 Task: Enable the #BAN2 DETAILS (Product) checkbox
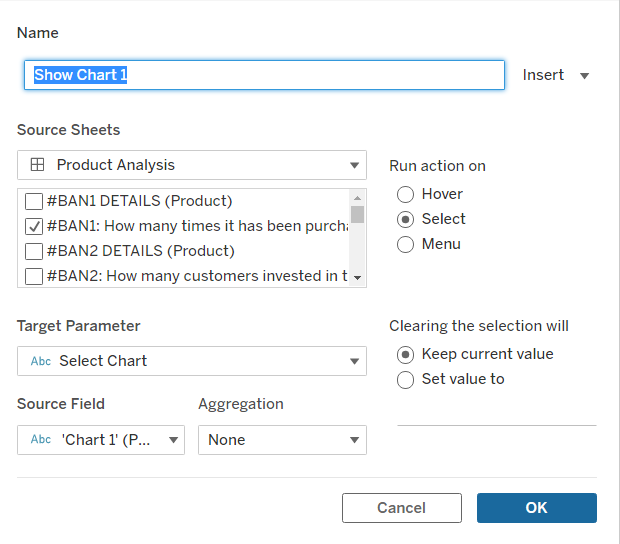[x=34, y=251]
